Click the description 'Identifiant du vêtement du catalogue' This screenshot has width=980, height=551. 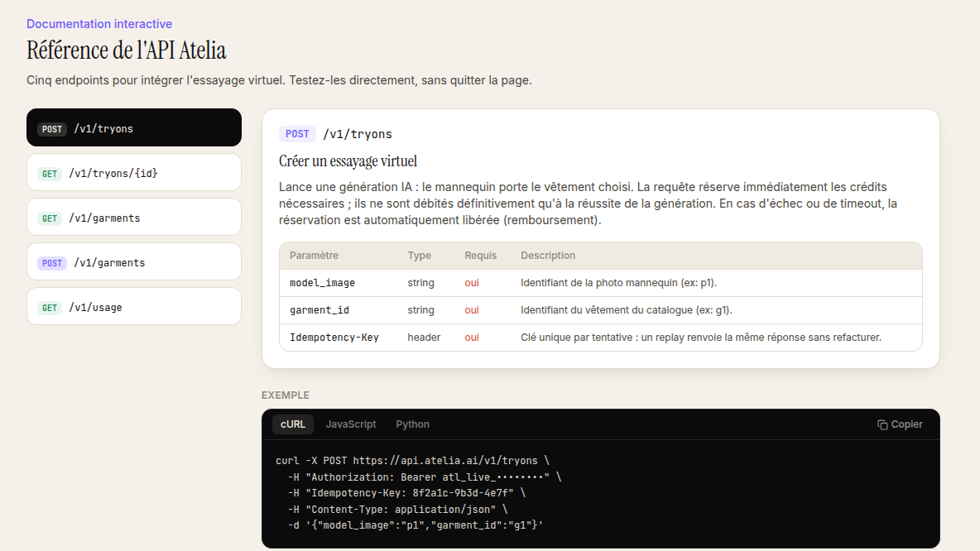point(627,310)
